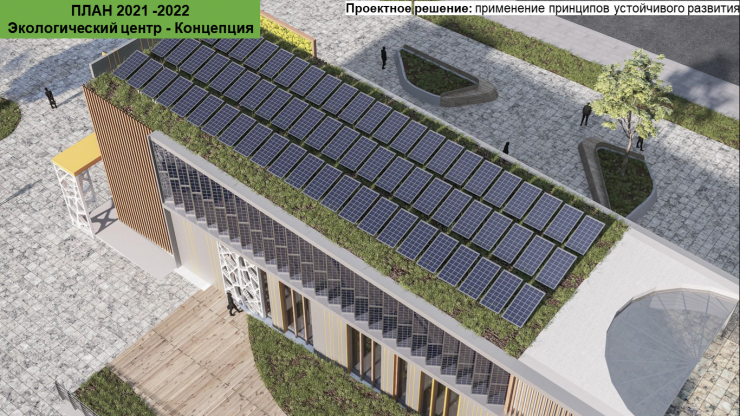The height and width of the screenshot is (416, 740).
Task: Select the "Экологический центр - Концепция" subtitle text
Action: click(x=130, y=27)
